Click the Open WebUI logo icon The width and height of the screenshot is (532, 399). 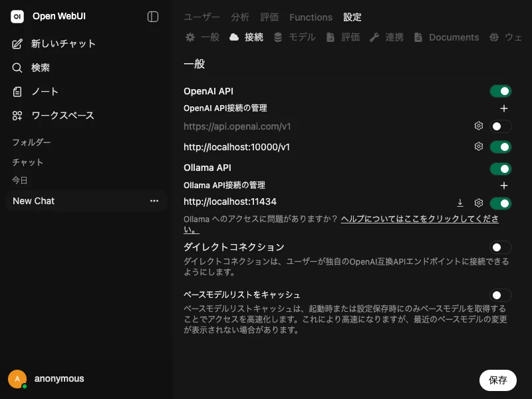coord(17,17)
